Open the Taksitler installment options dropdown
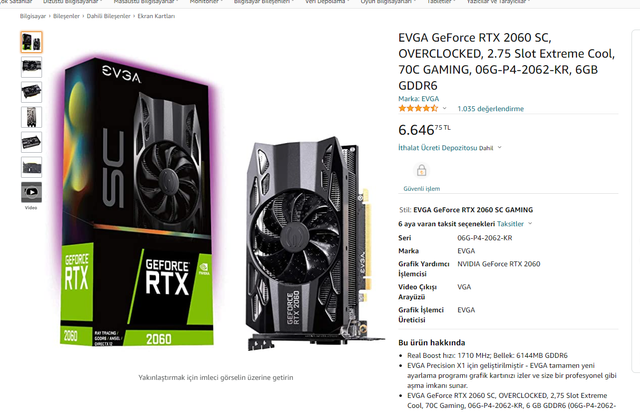 514,224
